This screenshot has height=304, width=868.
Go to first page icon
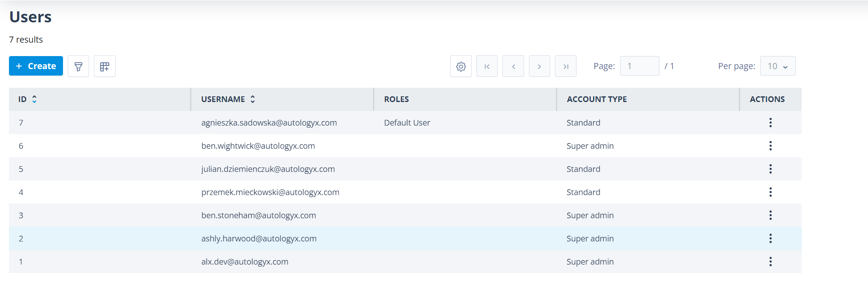(x=487, y=66)
